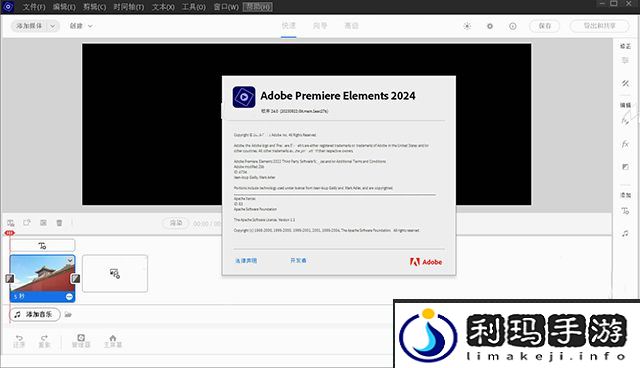Click the Adobe logo in About dialog
Viewport: 640px width, 368px height.
click(x=426, y=262)
